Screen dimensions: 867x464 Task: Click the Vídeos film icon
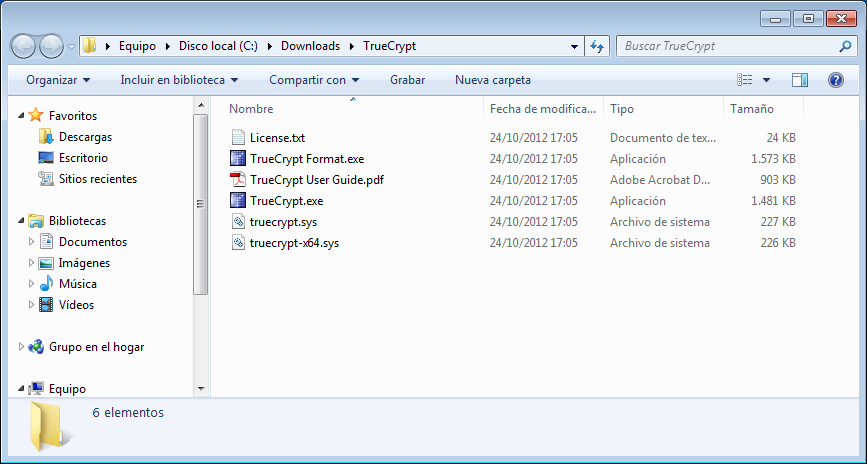point(46,304)
